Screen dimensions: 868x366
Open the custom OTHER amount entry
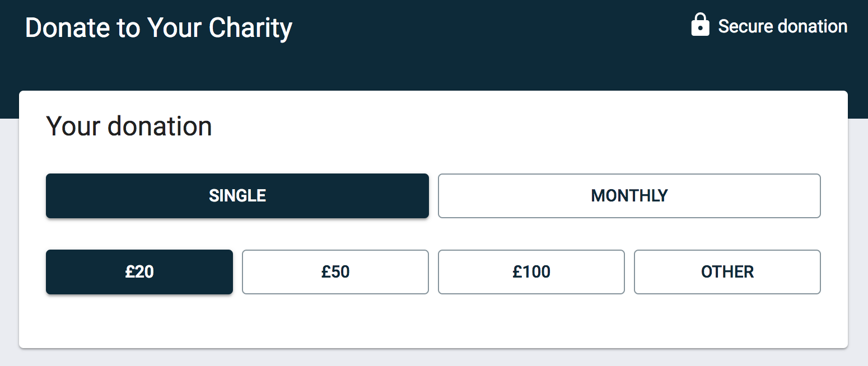pos(727,272)
